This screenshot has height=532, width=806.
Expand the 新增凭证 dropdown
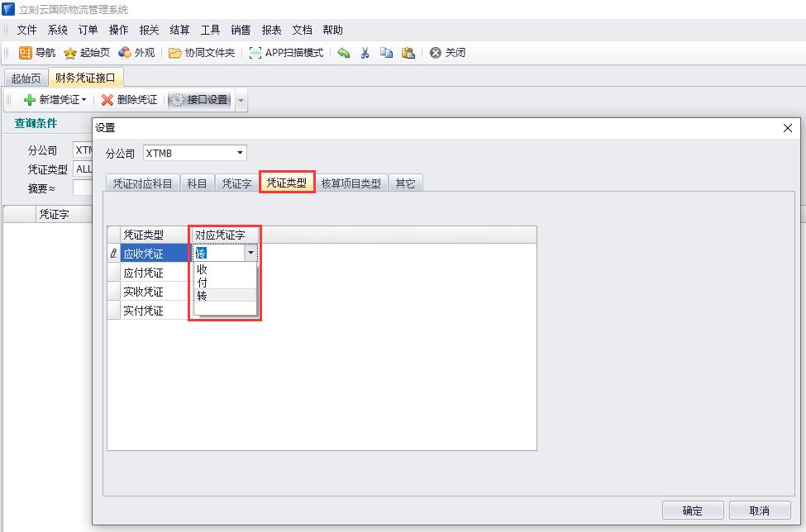click(83, 100)
